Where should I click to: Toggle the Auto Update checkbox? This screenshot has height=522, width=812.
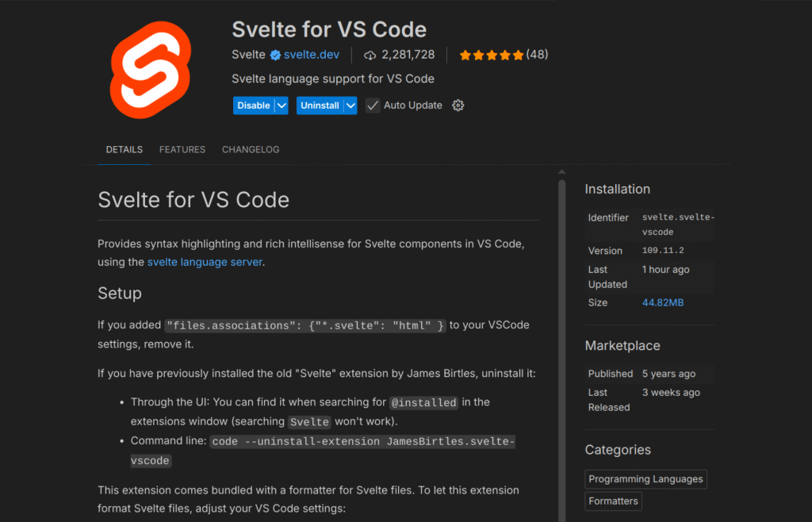click(373, 106)
